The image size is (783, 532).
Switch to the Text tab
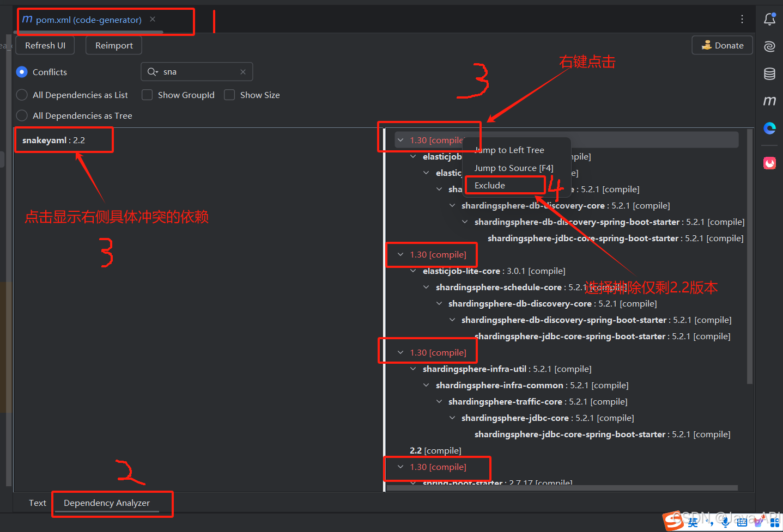[37, 503]
